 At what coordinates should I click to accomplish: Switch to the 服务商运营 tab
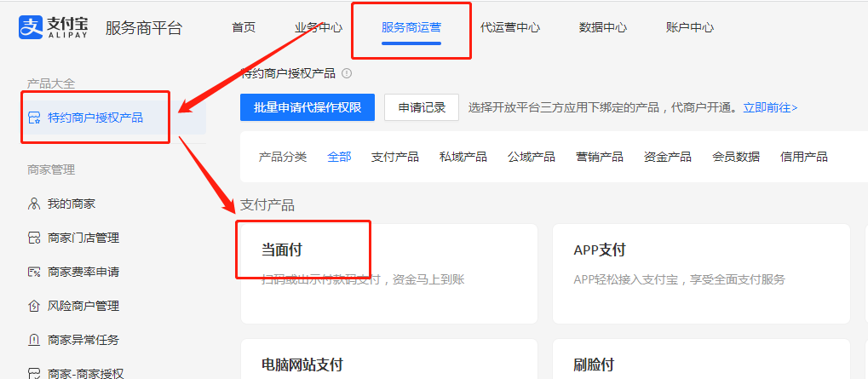pos(411,27)
